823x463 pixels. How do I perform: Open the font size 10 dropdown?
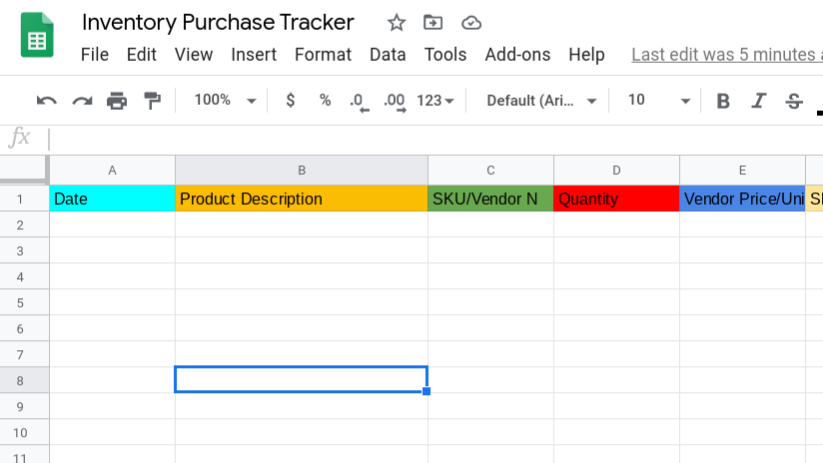pyautogui.click(x=658, y=100)
